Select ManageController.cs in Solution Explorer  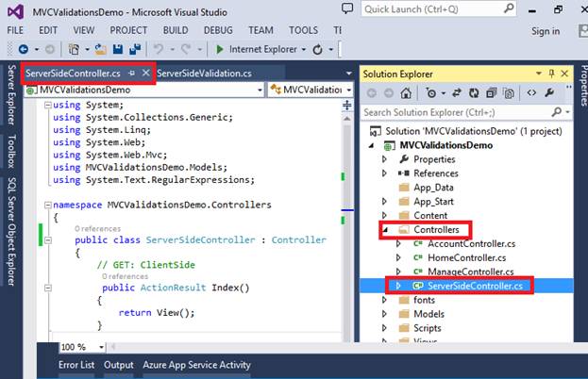point(471,272)
